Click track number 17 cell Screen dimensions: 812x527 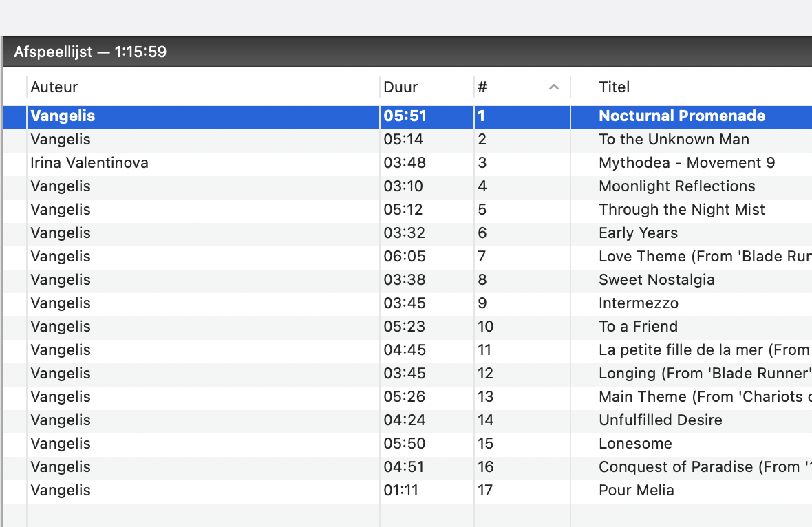point(485,491)
